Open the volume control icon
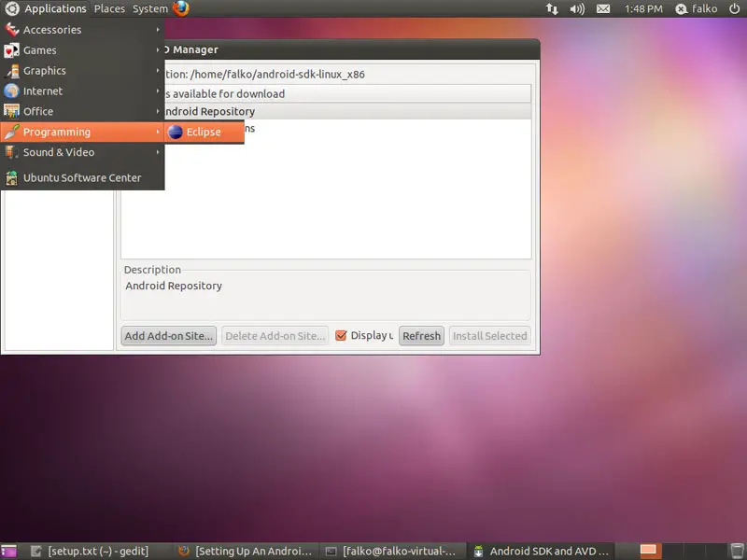This screenshot has width=747, height=560. click(577, 8)
